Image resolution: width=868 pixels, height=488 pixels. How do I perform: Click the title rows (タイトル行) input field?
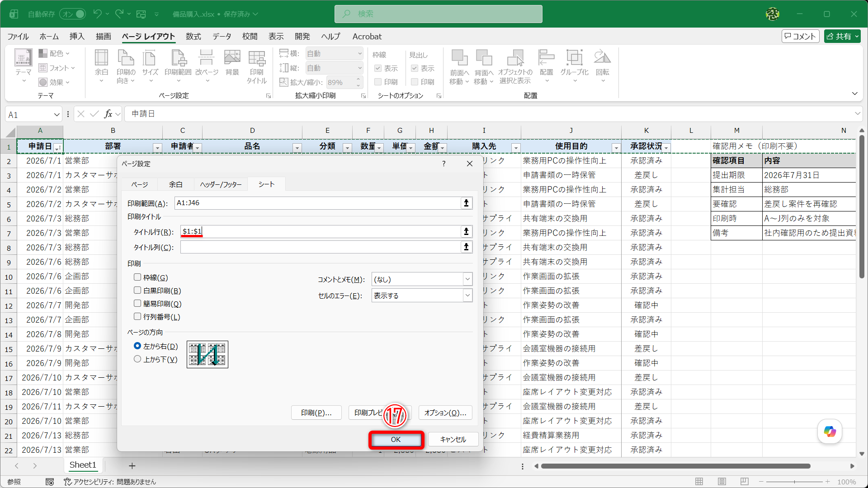pos(321,231)
